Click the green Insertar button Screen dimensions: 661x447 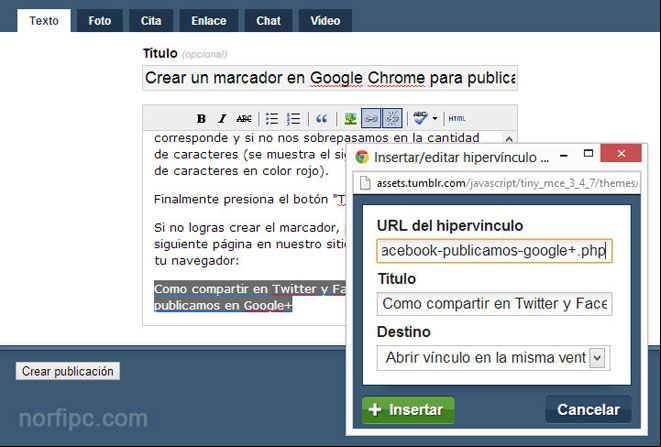pos(408,410)
